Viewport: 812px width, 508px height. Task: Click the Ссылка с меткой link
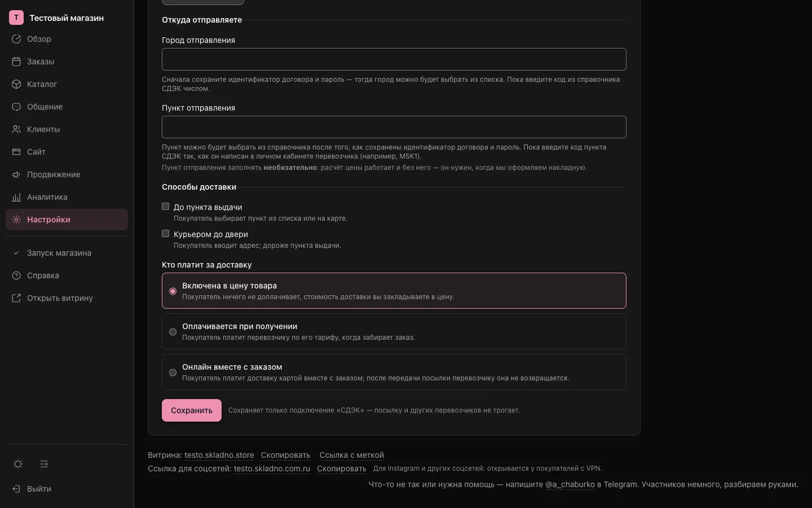point(351,455)
